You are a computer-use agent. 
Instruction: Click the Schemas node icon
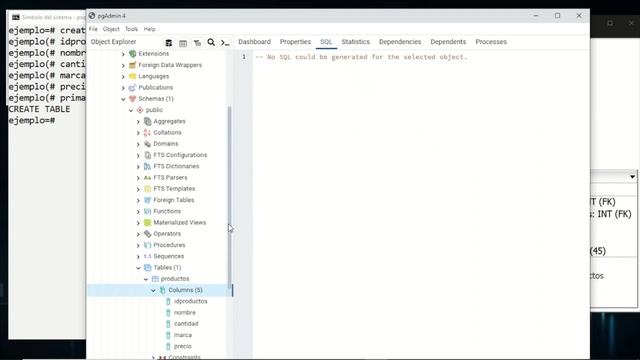132,99
